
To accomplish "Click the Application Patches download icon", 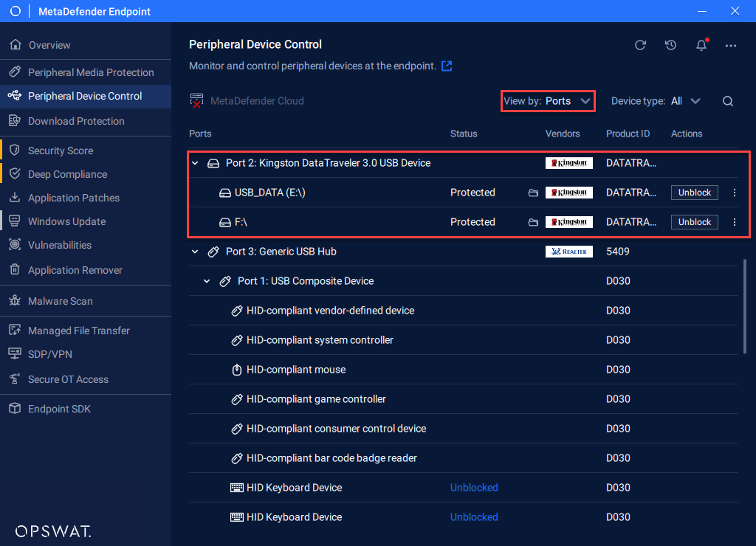I will [15, 197].
